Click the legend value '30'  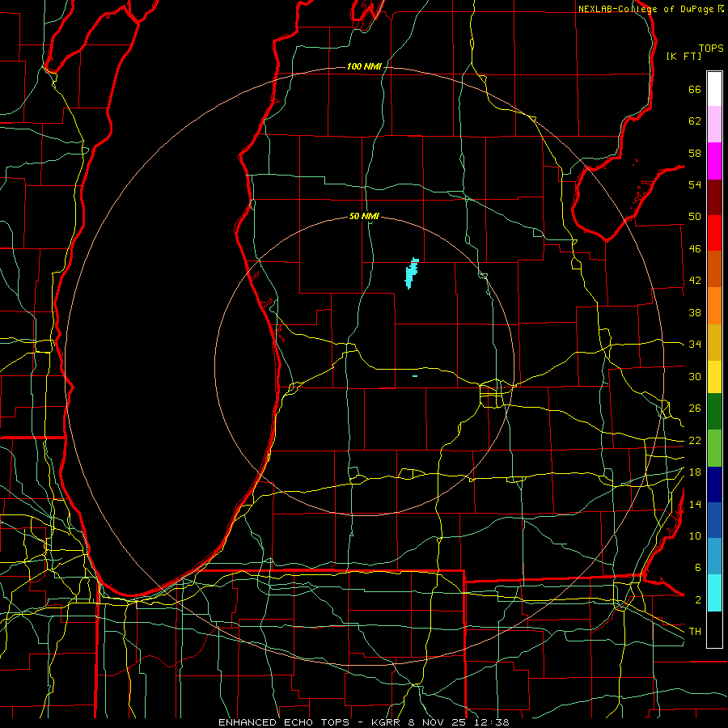(x=695, y=376)
